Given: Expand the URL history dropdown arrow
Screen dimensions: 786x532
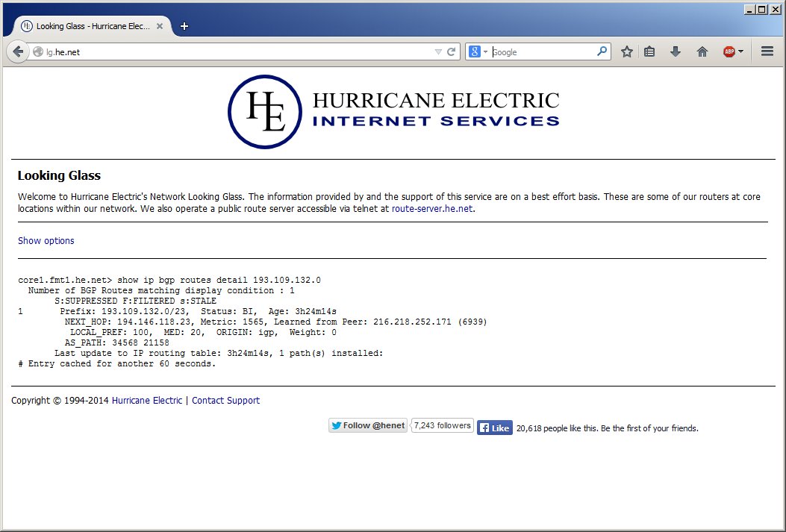Looking at the screenshot, I should click(x=438, y=52).
